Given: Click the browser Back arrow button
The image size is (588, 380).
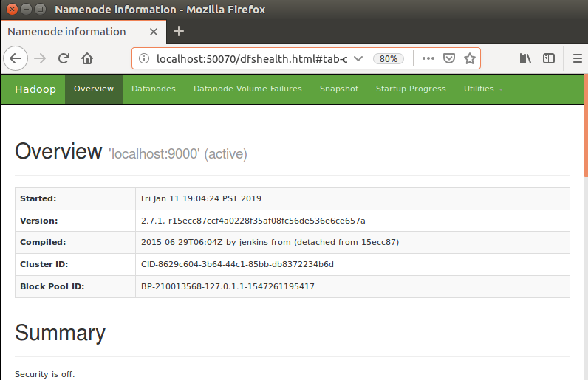Looking at the screenshot, I should coord(16,58).
